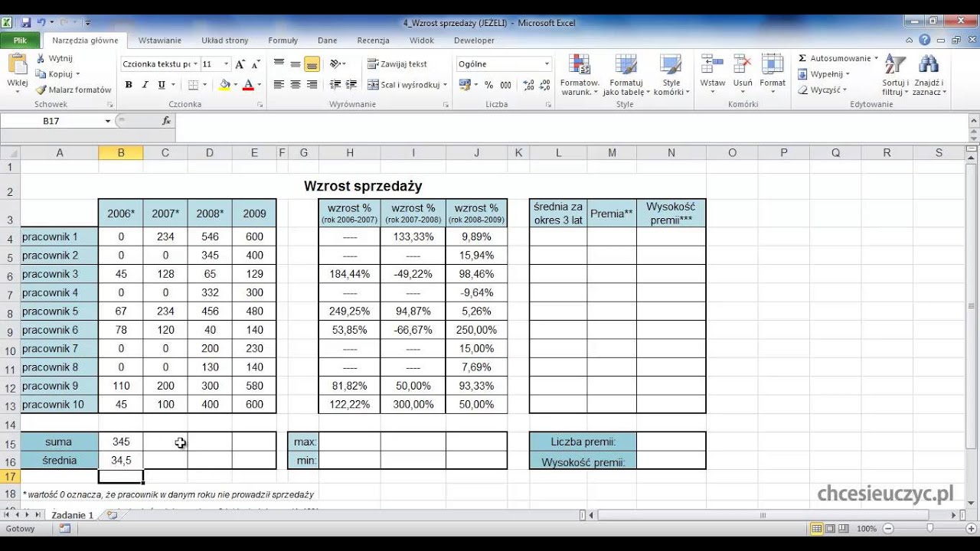The width and height of the screenshot is (980, 551).
Task: Toggle bold formatting
Action: 129,85
